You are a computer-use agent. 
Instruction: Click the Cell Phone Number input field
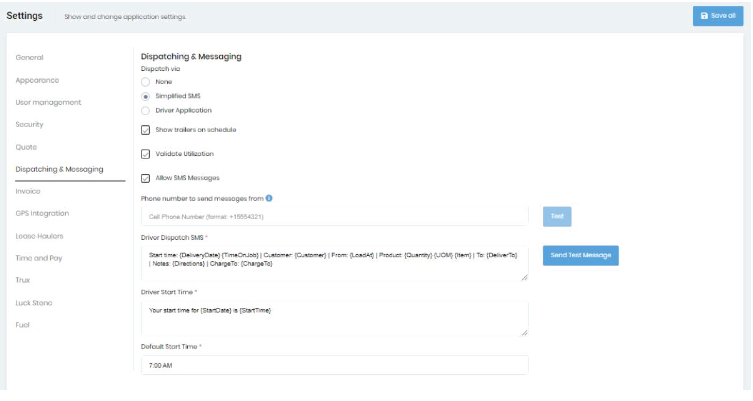point(334,216)
